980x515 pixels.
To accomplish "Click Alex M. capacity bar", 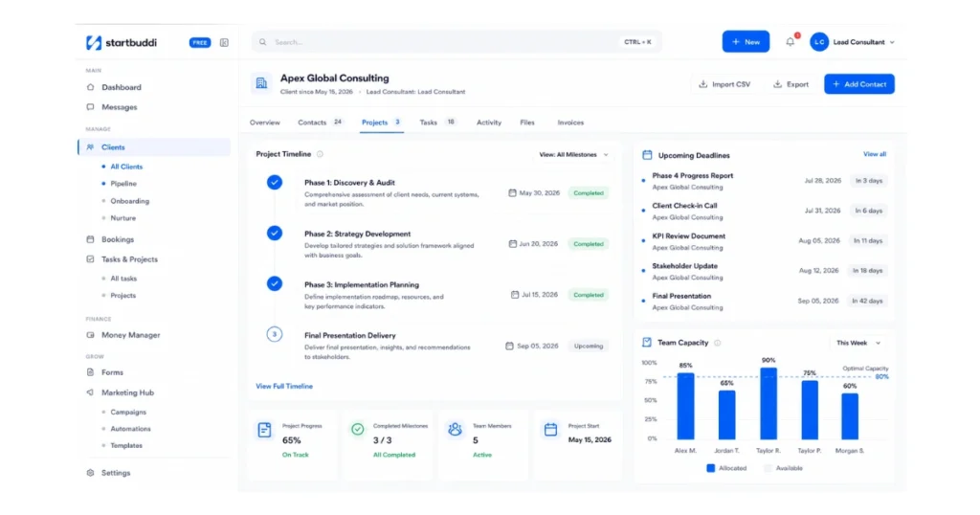I will (x=685, y=406).
